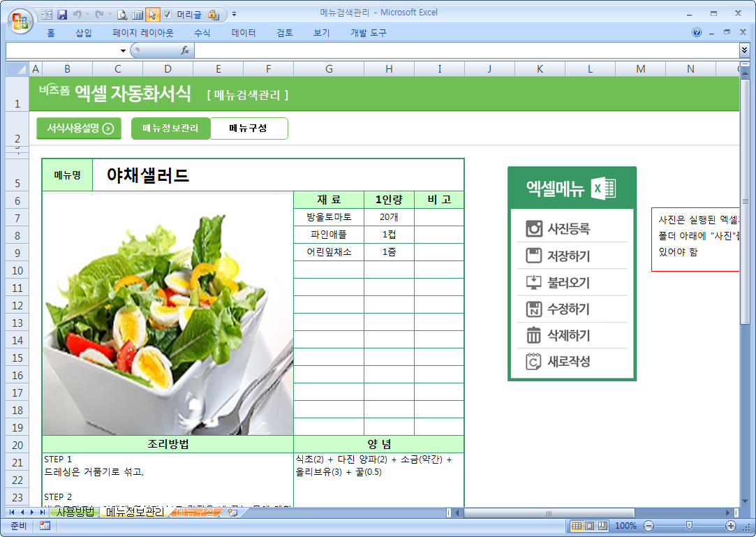This screenshot has height=537, width=756.
Task: Open the 검토 ribbon tab
Action: point(285,33)
